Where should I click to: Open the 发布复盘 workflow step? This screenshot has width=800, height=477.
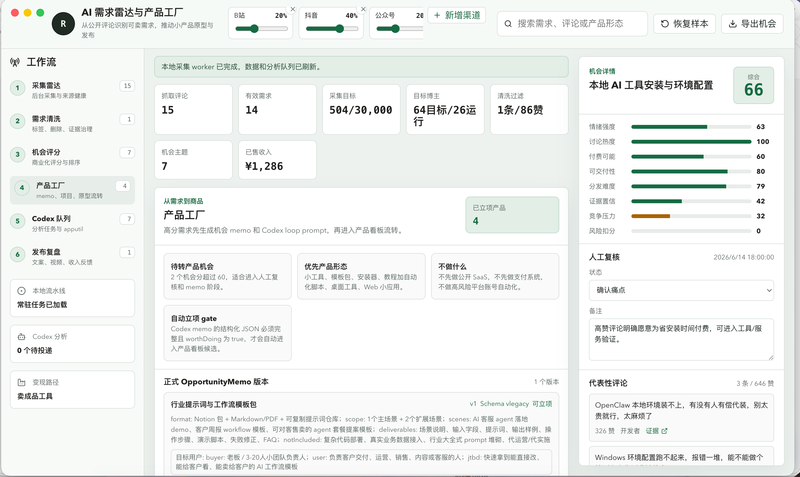pos(72,256)
